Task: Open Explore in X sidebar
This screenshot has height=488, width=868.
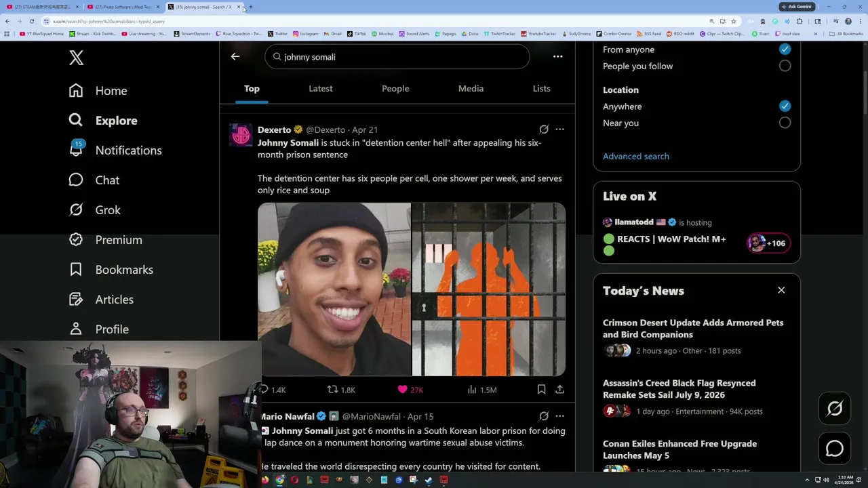Action: pos(102,121)
